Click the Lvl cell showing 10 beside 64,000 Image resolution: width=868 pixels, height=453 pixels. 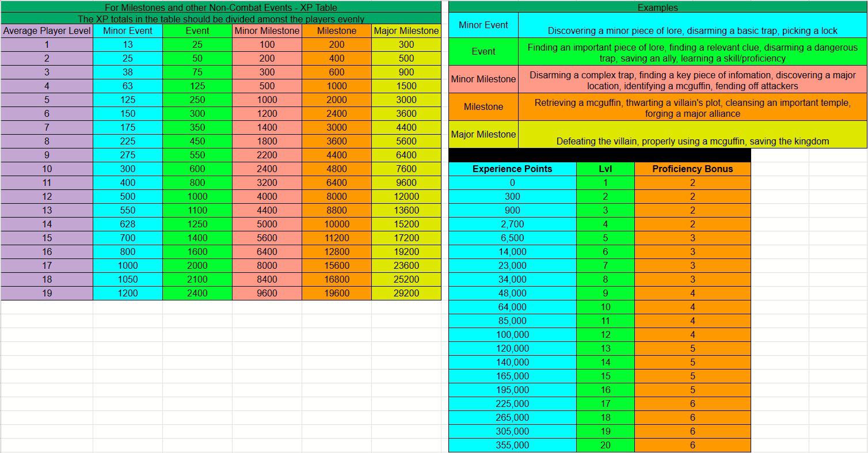click(x=606, y=307)
